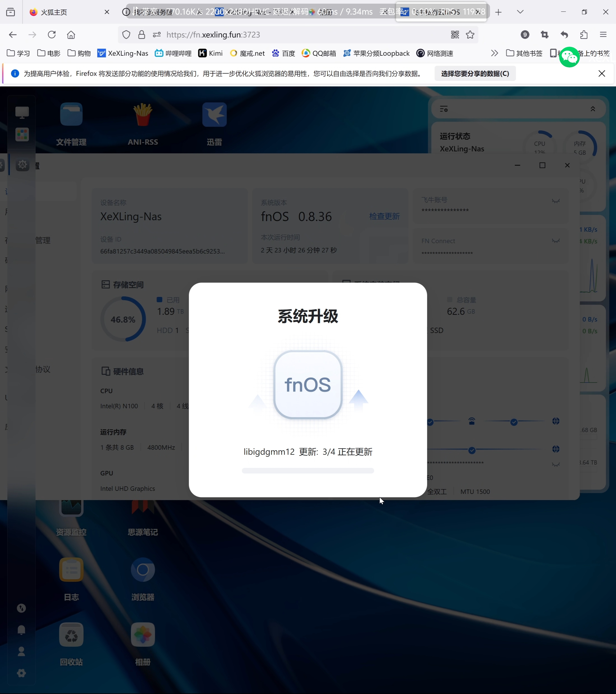Image resolution: width=616 pixels, height=694 pixels.
Task: Click the screenshot crop toolbar icon
Action: [x=545, y=35]
